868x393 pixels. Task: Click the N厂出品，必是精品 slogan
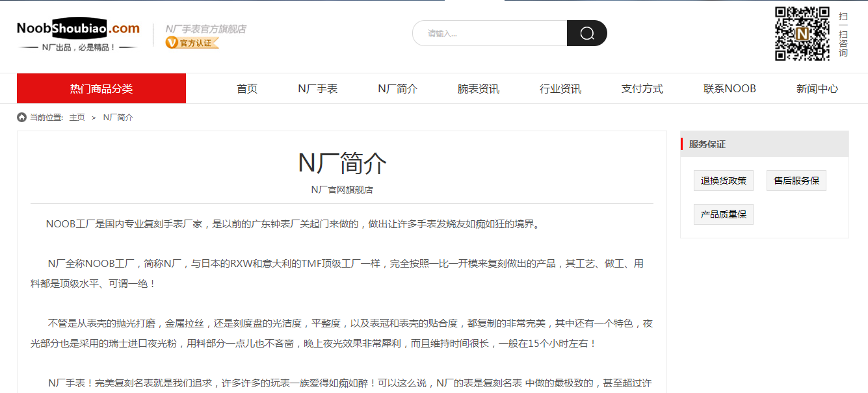pyautogui.click(x=79, y=47)
